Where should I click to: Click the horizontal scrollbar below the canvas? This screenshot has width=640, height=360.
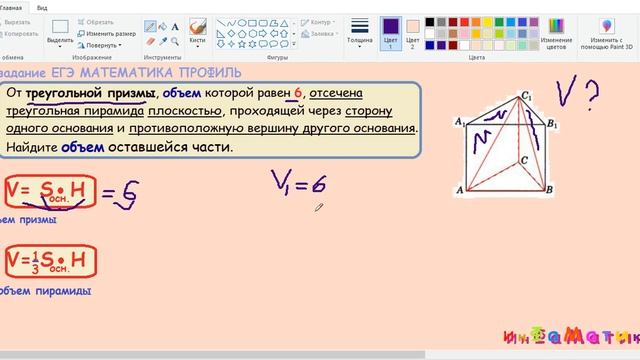point(212,355)
